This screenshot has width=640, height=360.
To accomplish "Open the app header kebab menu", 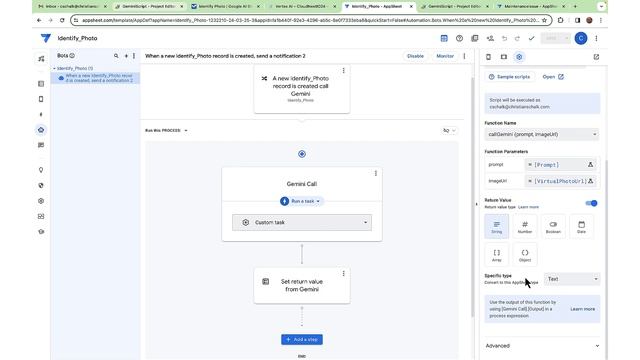I will pos(596,38).
